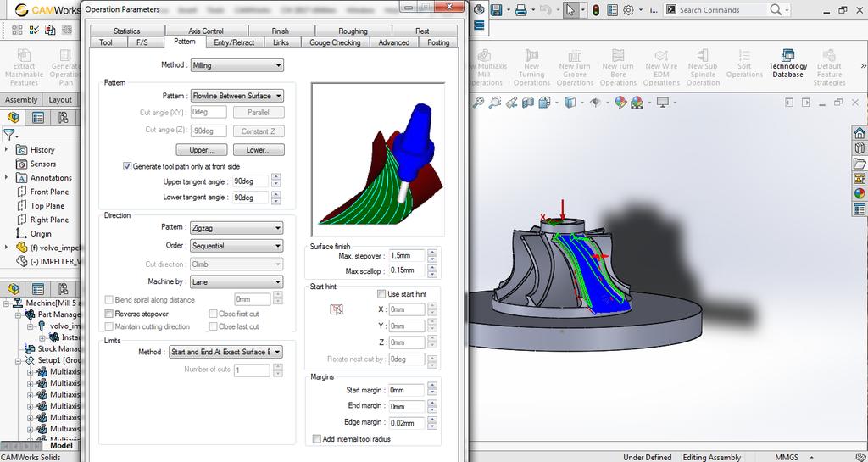Click New Sub Spindle Operation

(x=703, y=66)
